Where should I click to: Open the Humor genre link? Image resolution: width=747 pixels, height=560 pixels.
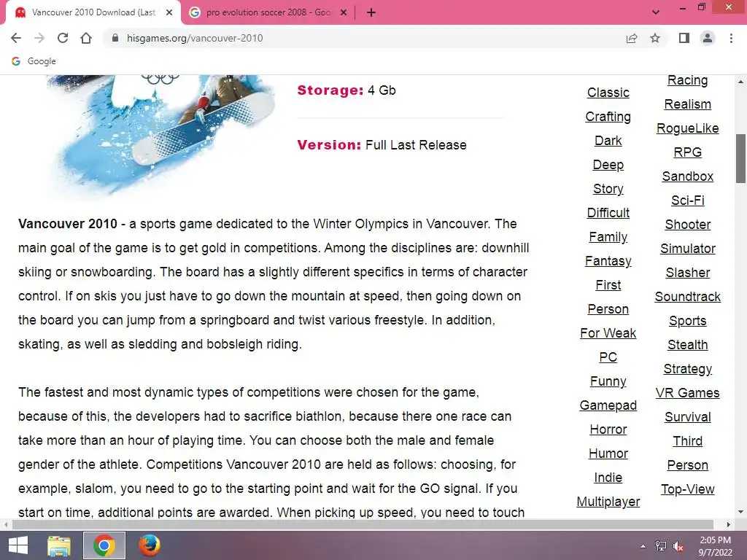tap(608, 454)
